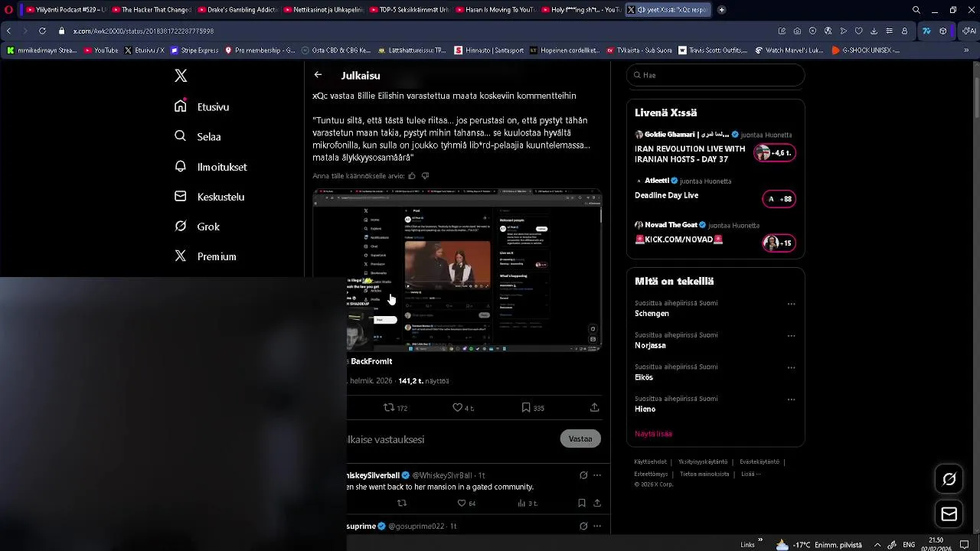This screenshot has width=980, height=551.
Task: Open floating messages envelope button
Action: pos(949,514)
